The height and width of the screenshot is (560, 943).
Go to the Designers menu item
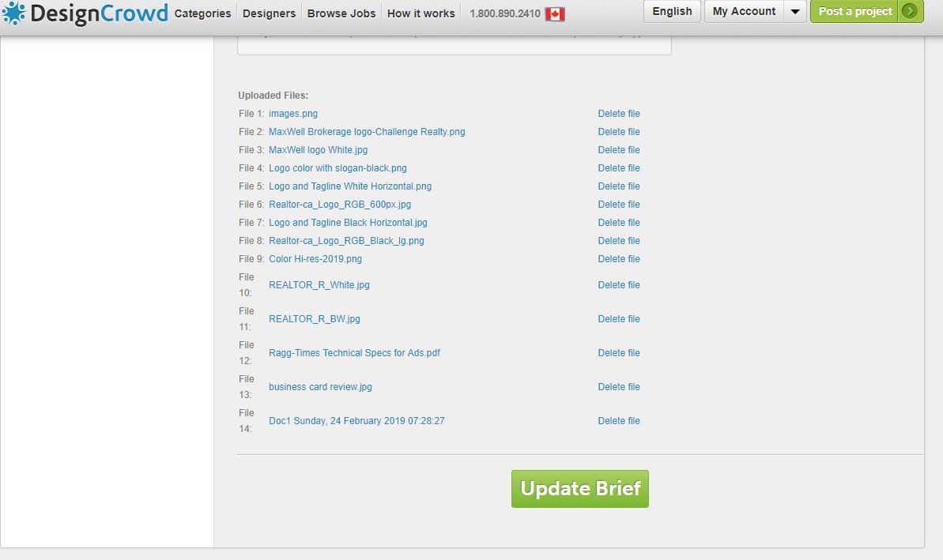[269, 13]
